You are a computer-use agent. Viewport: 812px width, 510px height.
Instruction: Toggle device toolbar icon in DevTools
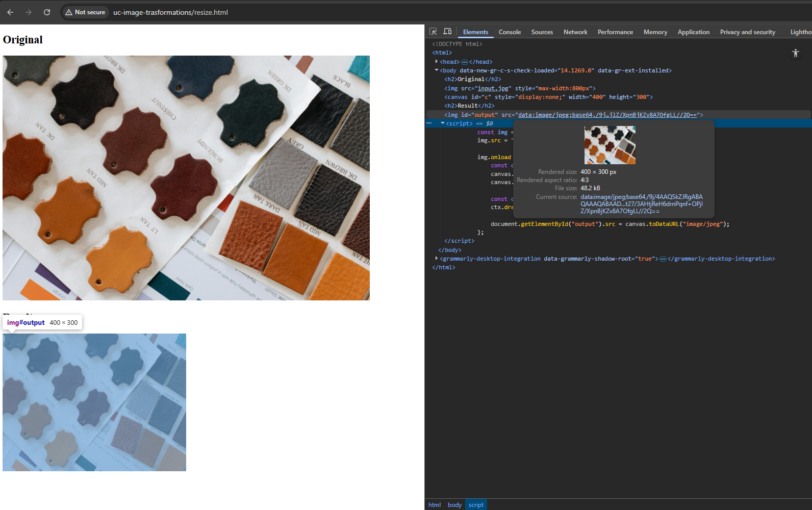click(447, 32)
